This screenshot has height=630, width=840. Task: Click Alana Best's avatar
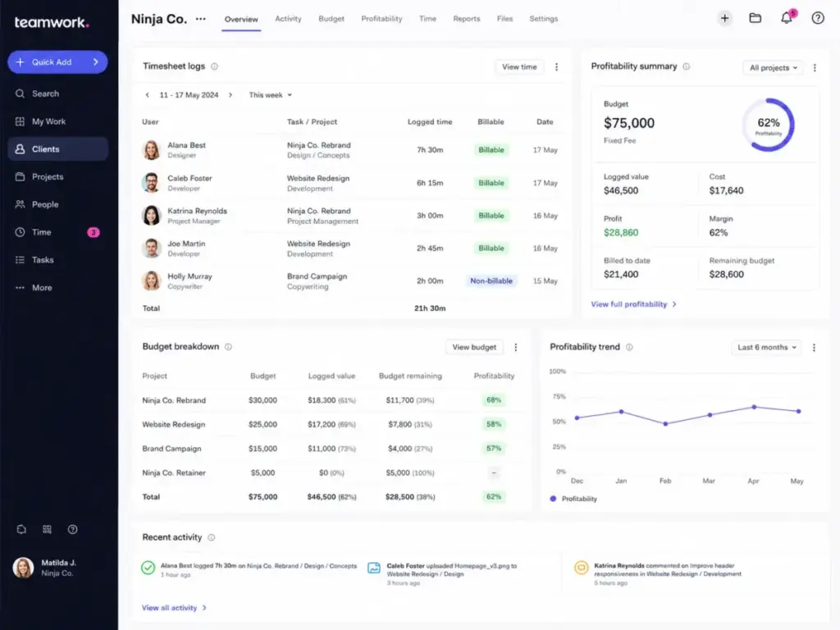[152, 150]
